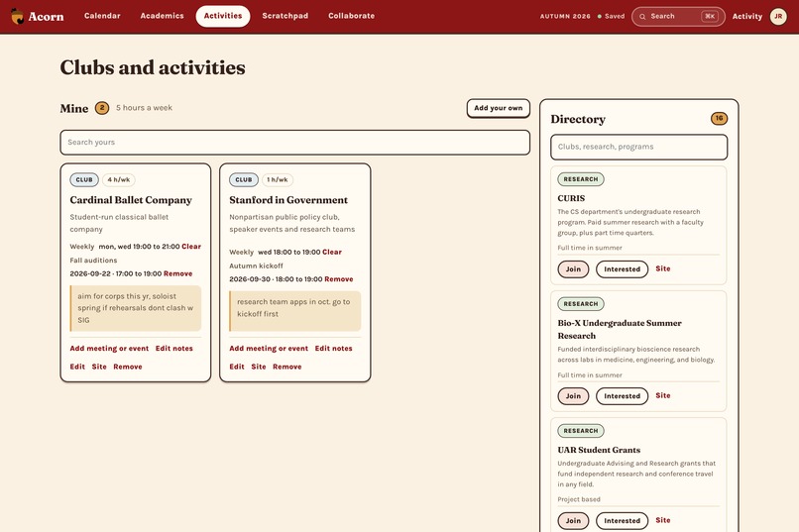Viewport: 799px width, 532px height.
Task: Mark Bio-X Undergraduate Summer Research as Interested
Action: 622,395
